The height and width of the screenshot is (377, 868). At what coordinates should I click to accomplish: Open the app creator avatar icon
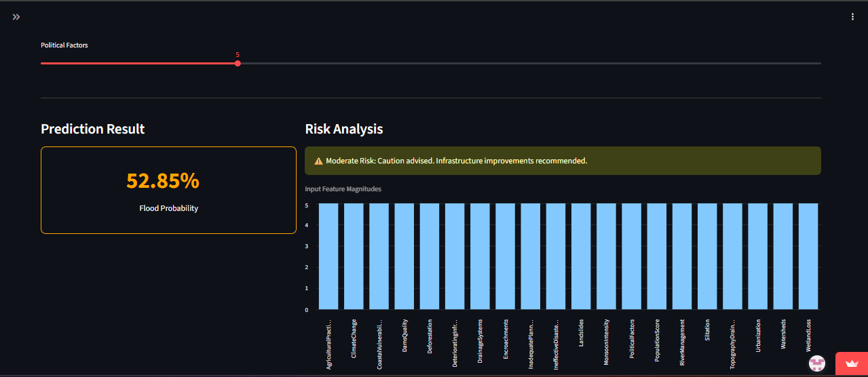(816, 363)
